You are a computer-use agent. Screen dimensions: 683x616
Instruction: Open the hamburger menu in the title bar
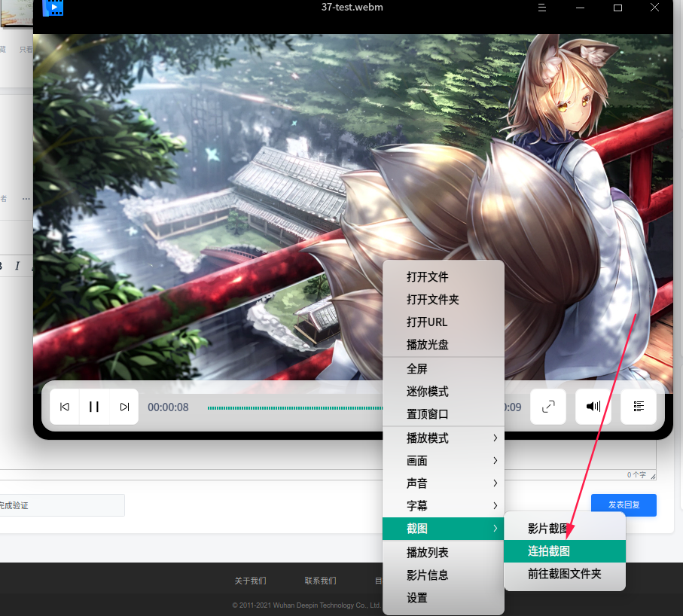[x=542, y=8]
